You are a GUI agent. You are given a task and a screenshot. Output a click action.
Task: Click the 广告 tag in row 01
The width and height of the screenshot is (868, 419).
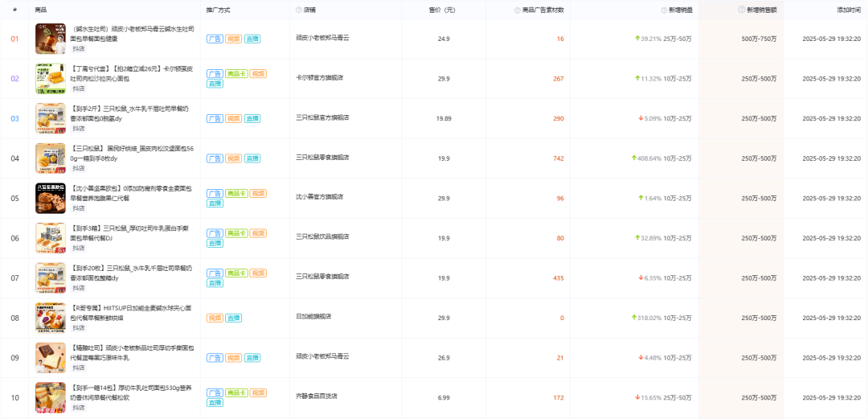coord(215,39)
